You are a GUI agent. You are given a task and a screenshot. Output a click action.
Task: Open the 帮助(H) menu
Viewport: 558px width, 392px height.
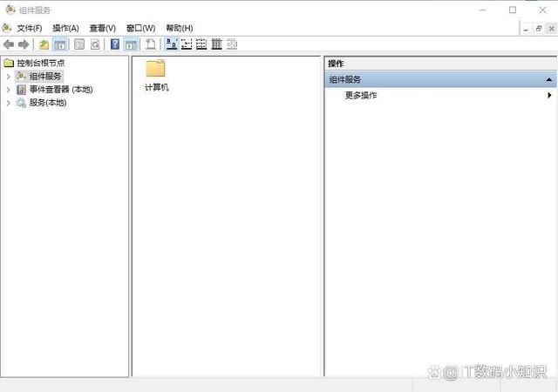tap(178, 28)
